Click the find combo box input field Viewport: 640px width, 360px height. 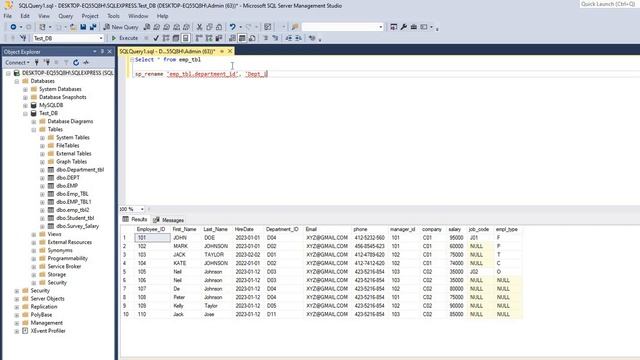340,27
